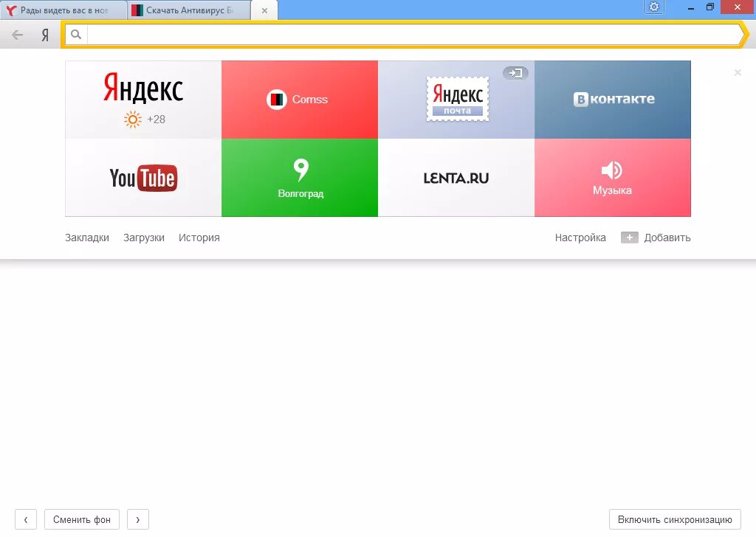This screenshot has width=756, height=537.
Task: Restore down the browser window
Action: point(709,7)
